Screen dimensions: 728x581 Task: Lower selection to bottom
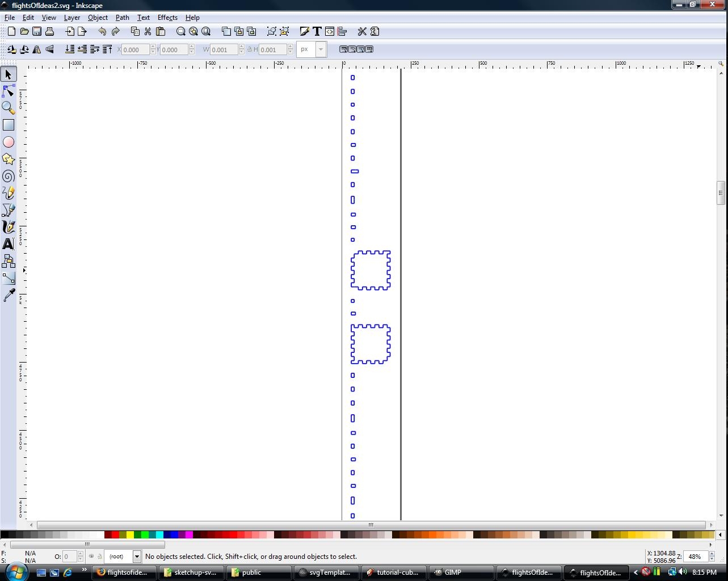coord(70,49)
